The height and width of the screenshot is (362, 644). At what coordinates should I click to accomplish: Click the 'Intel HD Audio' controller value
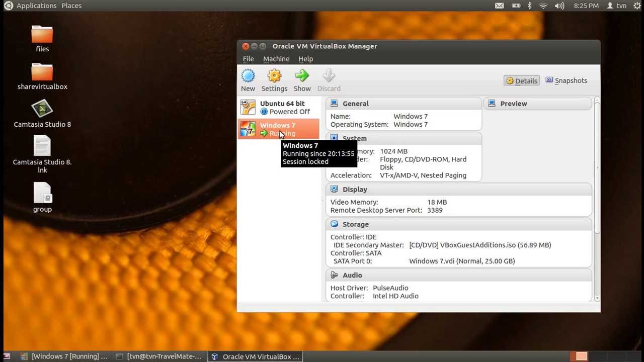pyautogui.click(x=395, y=296)
